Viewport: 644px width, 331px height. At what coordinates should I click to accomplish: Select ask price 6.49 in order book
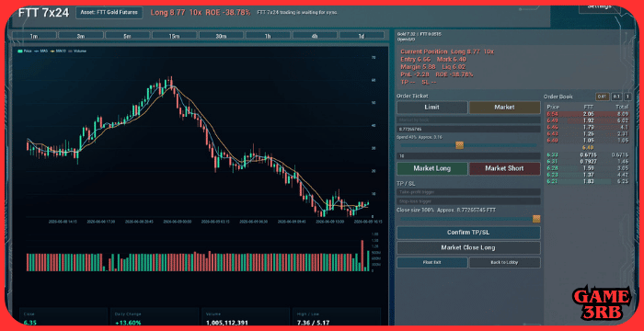click(552, 120)
